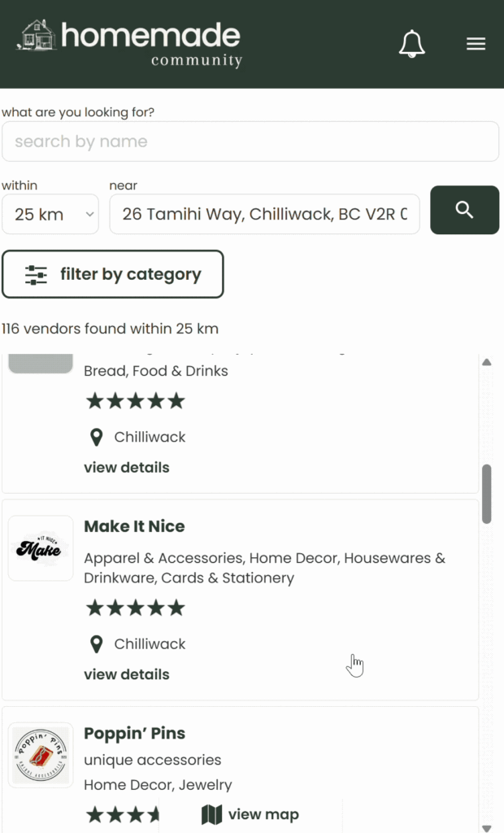Click the notification bell icon
Image resolution: width=504 pixels, height=833 pixels.
click(x=411, y=44)
